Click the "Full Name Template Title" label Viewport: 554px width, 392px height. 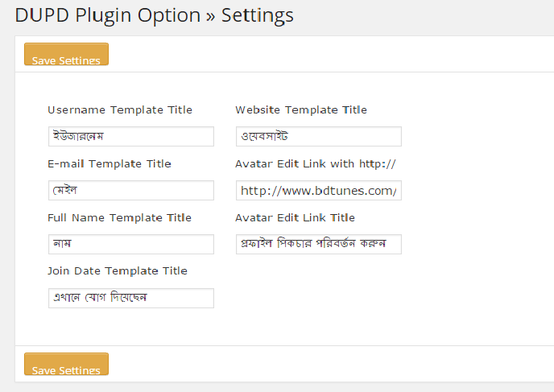[119, 218]
